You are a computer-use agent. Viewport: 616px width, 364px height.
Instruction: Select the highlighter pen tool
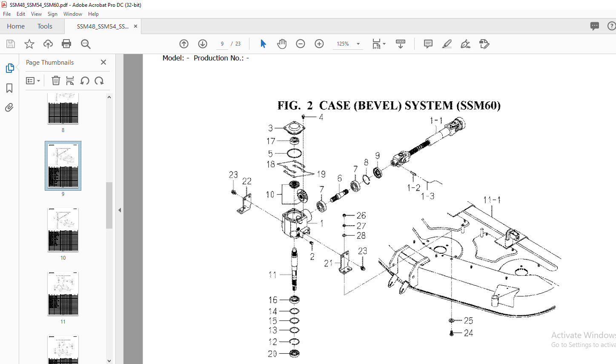[447, 44]
